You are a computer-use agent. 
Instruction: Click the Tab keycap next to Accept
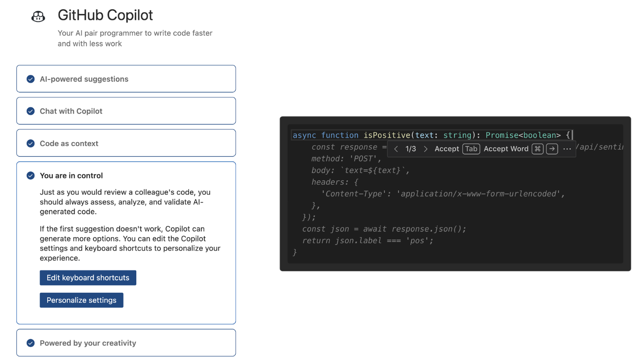471,148
